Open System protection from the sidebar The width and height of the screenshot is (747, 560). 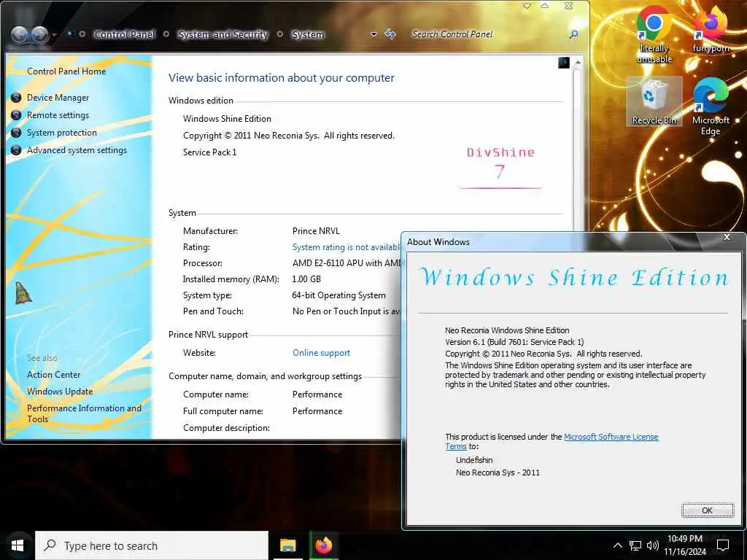click(61, 133)
